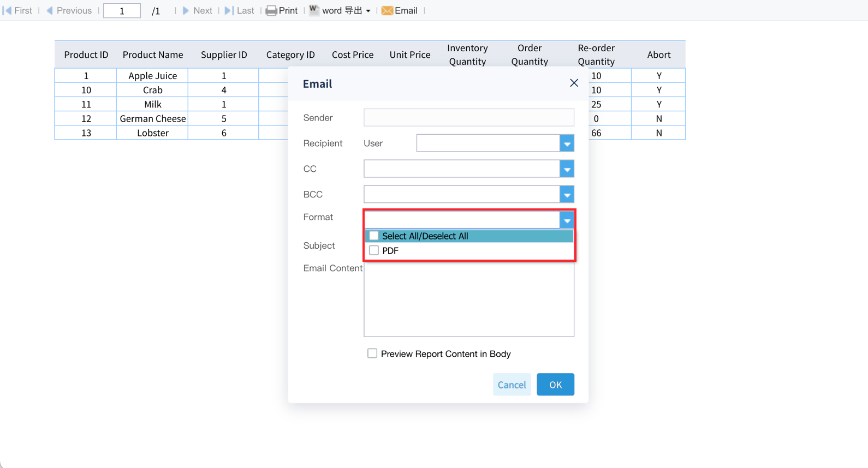
Task: Click the Inventory Quantity column header
Action: click(467, 55)
